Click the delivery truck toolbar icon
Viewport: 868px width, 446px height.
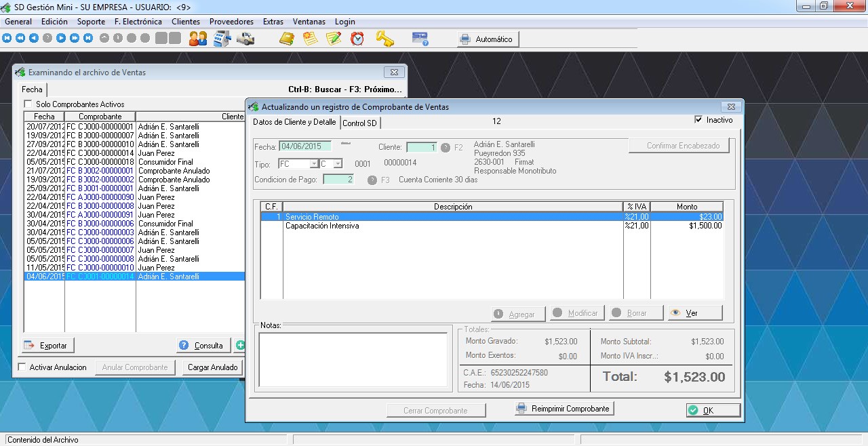[245, 39]
